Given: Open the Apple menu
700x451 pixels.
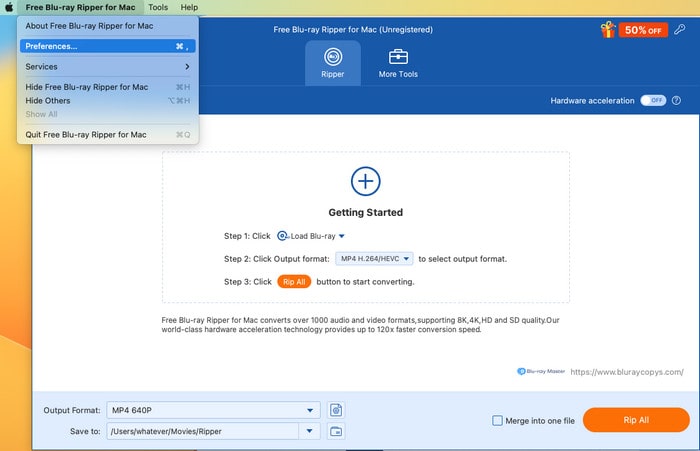Looking at the screenshot, I should [x=9, y=7].
